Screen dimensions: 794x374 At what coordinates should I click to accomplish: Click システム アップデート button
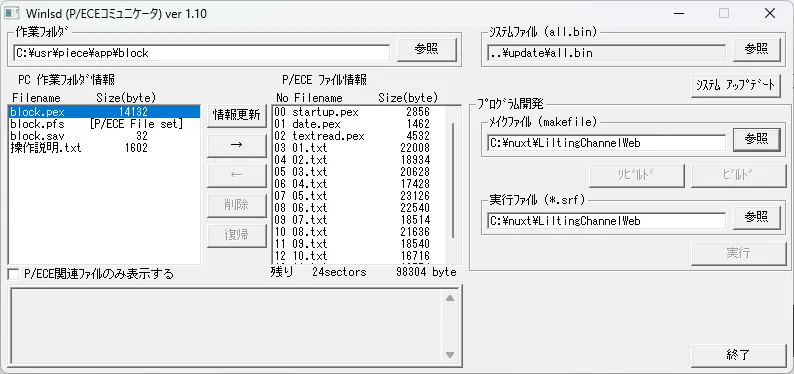tap(735, 86)
